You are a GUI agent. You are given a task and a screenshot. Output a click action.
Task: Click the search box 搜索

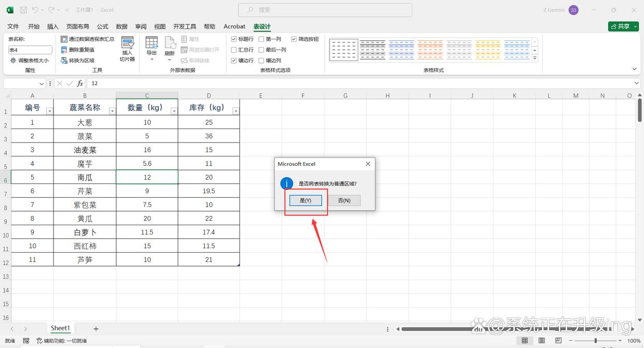pos(325,10)
